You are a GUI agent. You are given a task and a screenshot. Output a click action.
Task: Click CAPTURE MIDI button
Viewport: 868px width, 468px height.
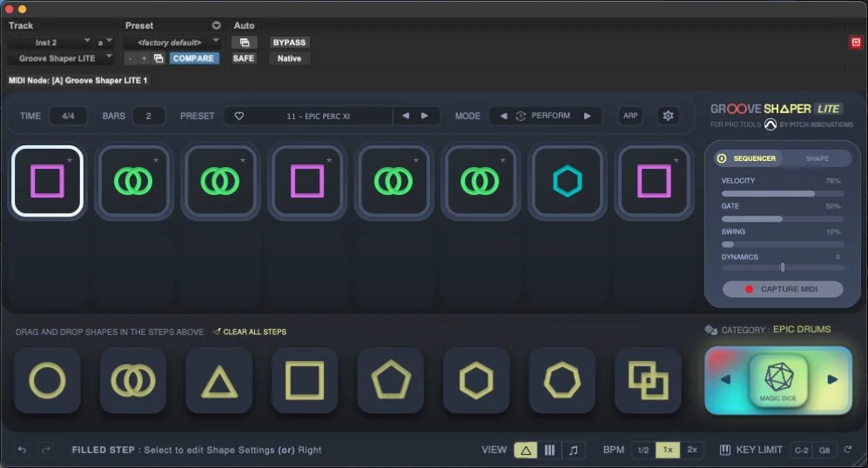click(783, 289)
